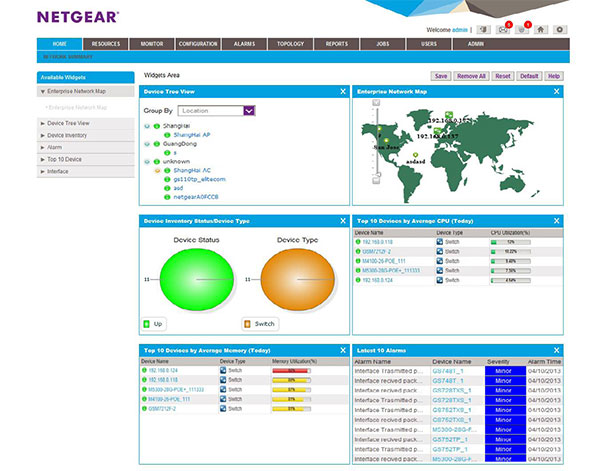Open the TOPOLOGY tab
Viewport: 600px width, 471px height.
click(290, 44)
